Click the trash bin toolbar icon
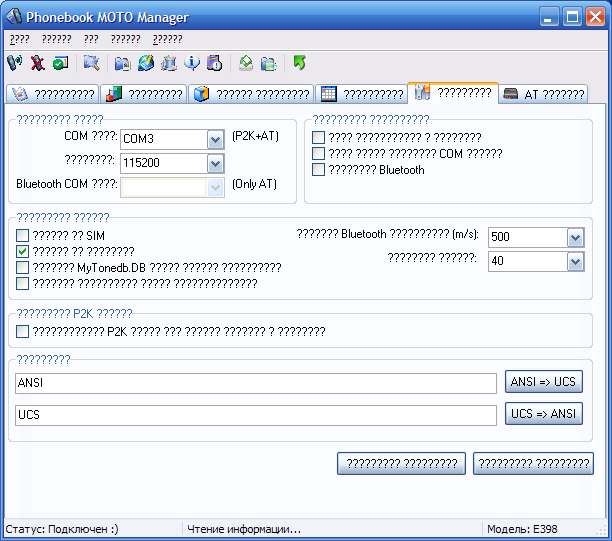Image resolution: width=612 pixels, height=541 pixels. coord(169,63)
